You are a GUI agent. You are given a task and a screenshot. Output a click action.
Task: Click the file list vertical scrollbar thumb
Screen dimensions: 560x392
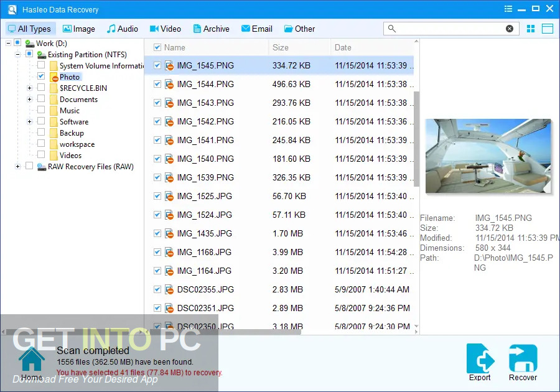[x=416, y=139]
